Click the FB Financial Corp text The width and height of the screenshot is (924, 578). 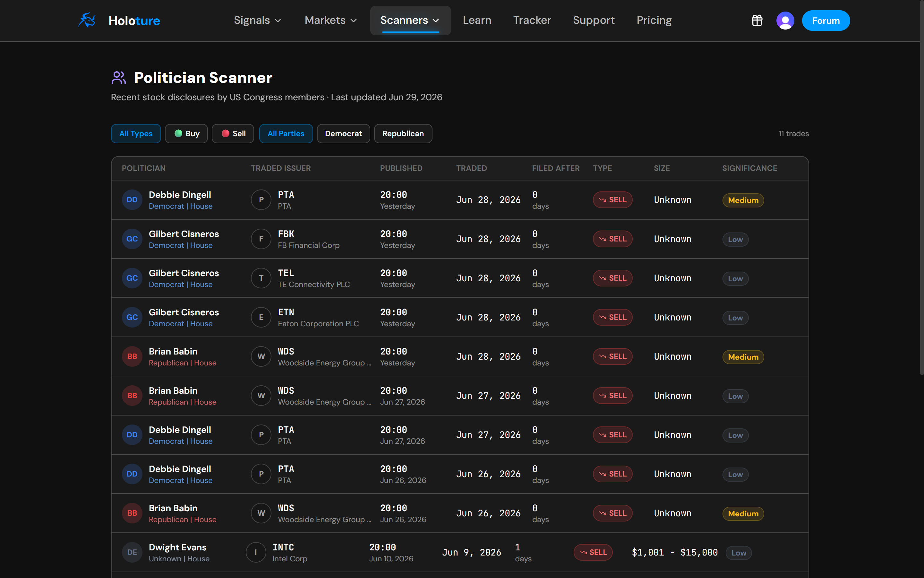pos(309,245)
